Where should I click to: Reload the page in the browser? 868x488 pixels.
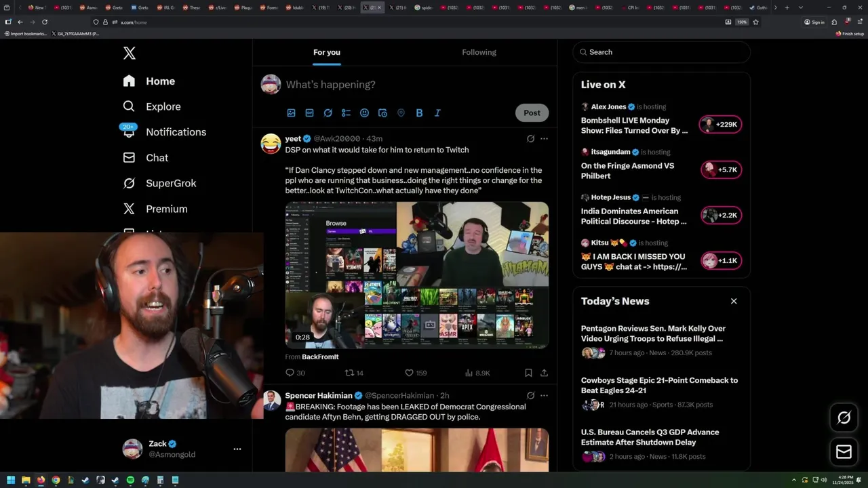[45, 22]
